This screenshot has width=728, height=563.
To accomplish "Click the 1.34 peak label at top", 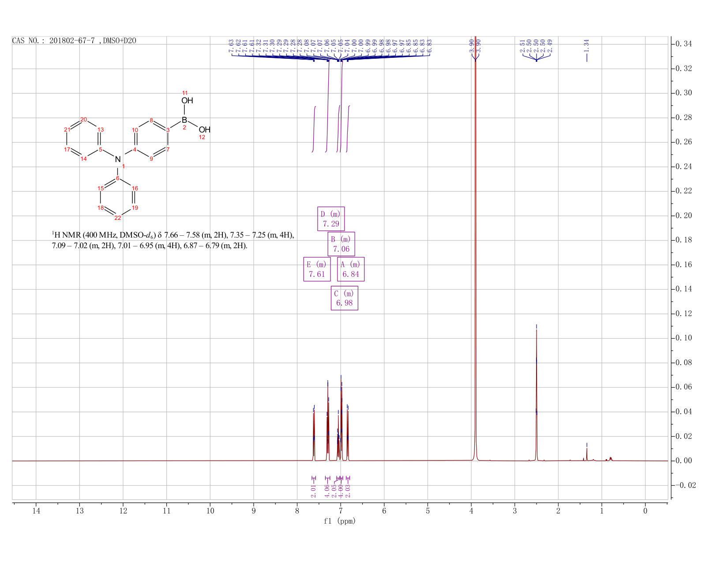I will pos(586,45).
